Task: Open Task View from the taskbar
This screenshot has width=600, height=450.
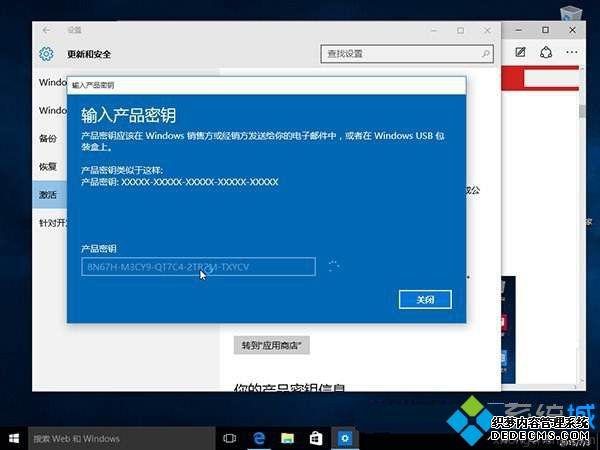Action: click(x=230, y=439)
